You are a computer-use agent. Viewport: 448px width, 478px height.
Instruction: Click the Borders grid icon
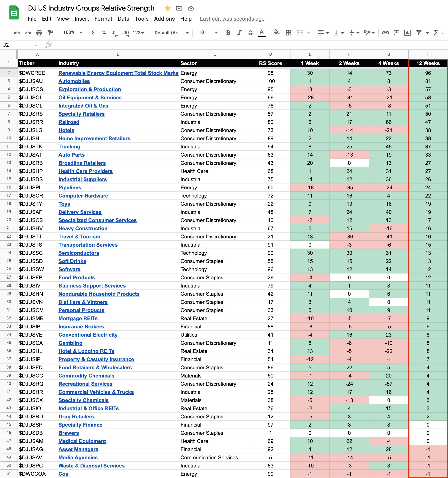(x=288, y=33)
